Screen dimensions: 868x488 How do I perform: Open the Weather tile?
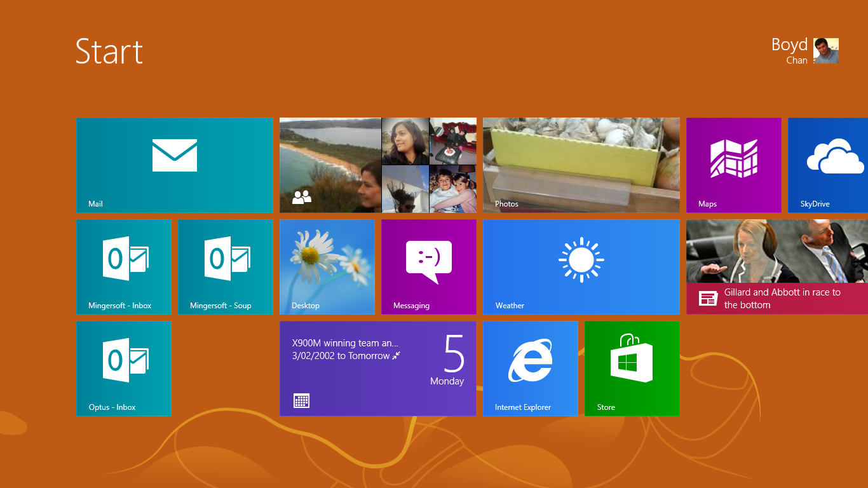(x=581, y=267)
